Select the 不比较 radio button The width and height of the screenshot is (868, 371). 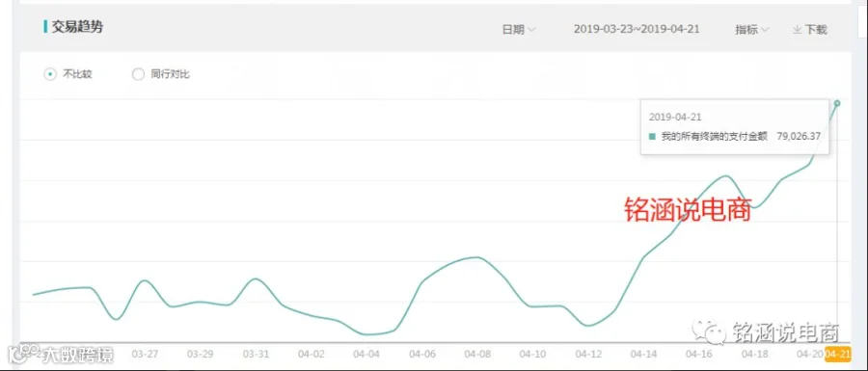(50, 74)
